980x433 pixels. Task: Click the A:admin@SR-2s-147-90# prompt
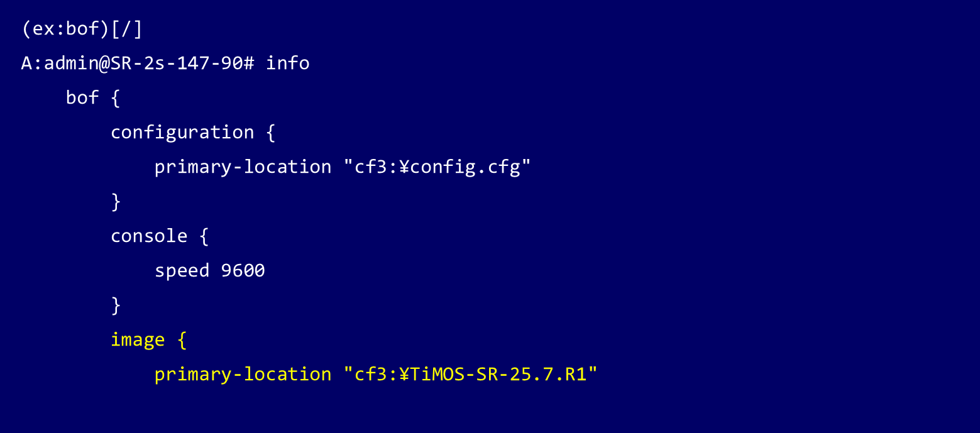[x=138, y=63]
